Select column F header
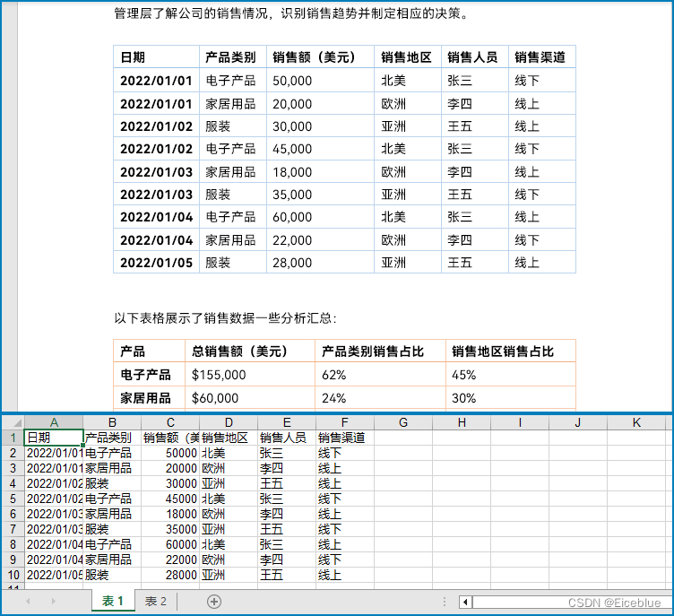The height and width of the screenshot is (616, 674). 345,423
